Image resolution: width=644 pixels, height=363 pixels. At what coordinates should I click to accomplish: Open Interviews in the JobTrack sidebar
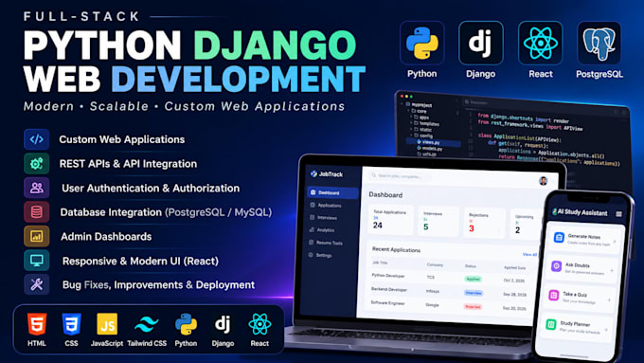click(x=324, y=217)
